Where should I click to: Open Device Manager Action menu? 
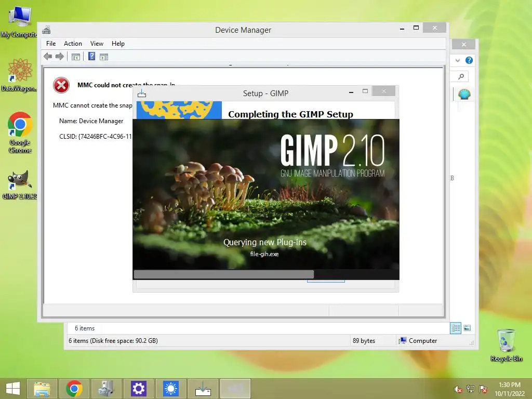(x=73, y=44)
